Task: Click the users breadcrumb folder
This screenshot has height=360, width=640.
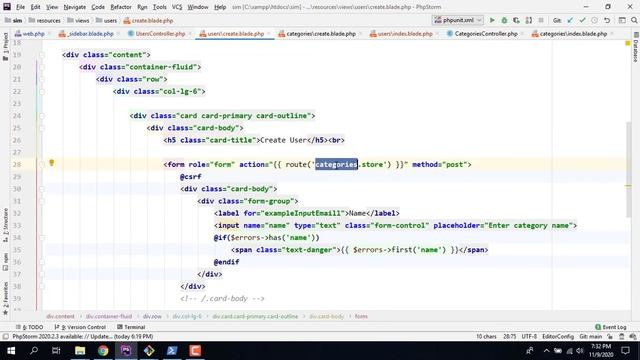Action: [x=106, y=20]
